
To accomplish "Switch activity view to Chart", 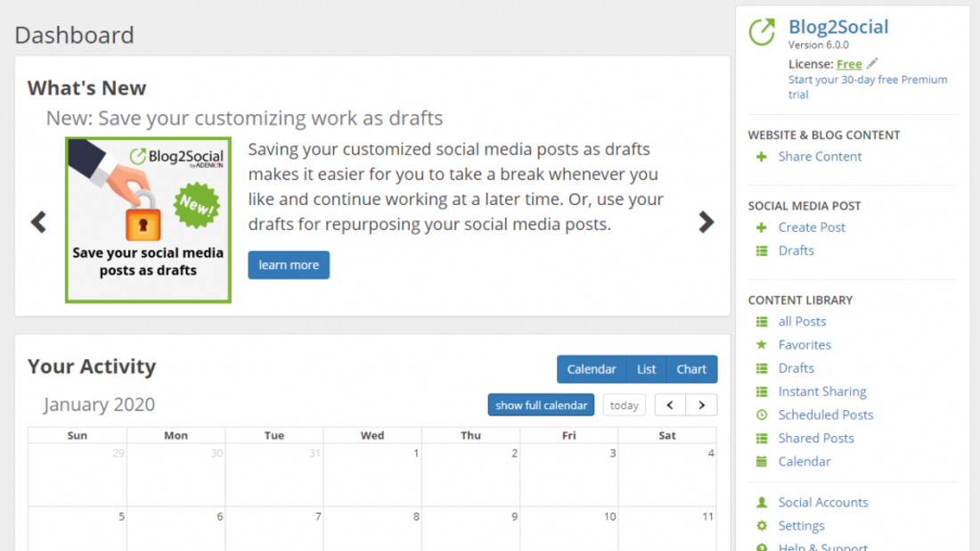I will point(691,369).
